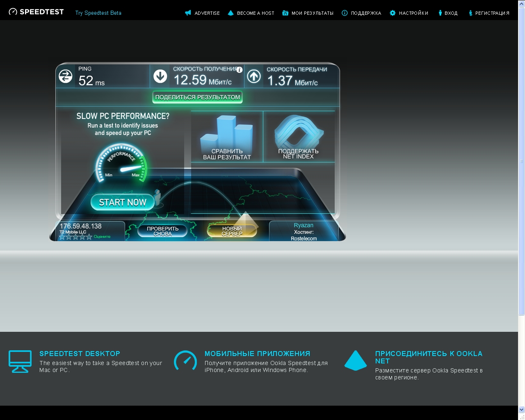Click the pyramid icon for Ookla Net
Screen dimensions: 525x420
(356, 360)
